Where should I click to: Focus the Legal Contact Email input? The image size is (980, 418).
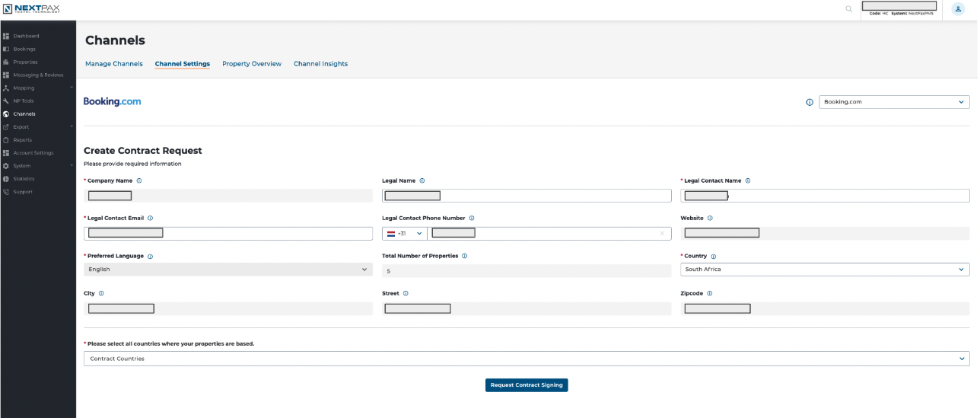tap(228, 233)
